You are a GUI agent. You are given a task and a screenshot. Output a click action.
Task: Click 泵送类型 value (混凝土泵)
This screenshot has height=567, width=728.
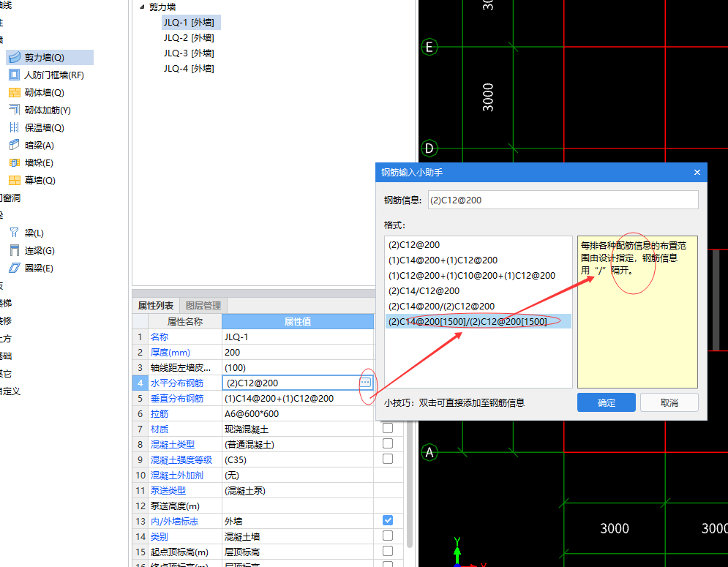tap(298, 490)
